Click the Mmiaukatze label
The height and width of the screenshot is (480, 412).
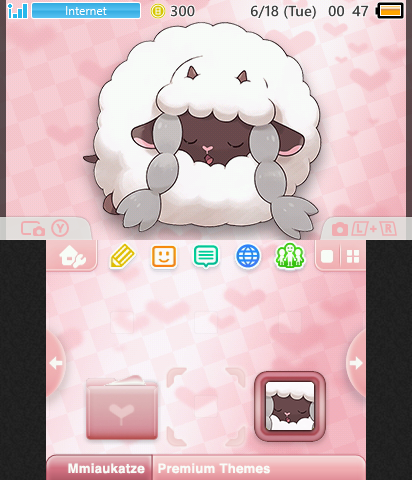(x=106, y=468)
